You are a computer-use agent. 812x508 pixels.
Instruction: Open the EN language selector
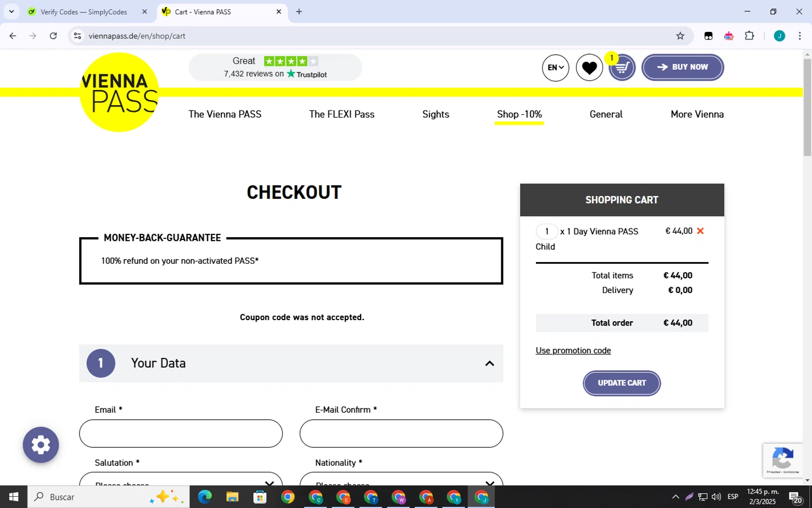coord(555,68)
